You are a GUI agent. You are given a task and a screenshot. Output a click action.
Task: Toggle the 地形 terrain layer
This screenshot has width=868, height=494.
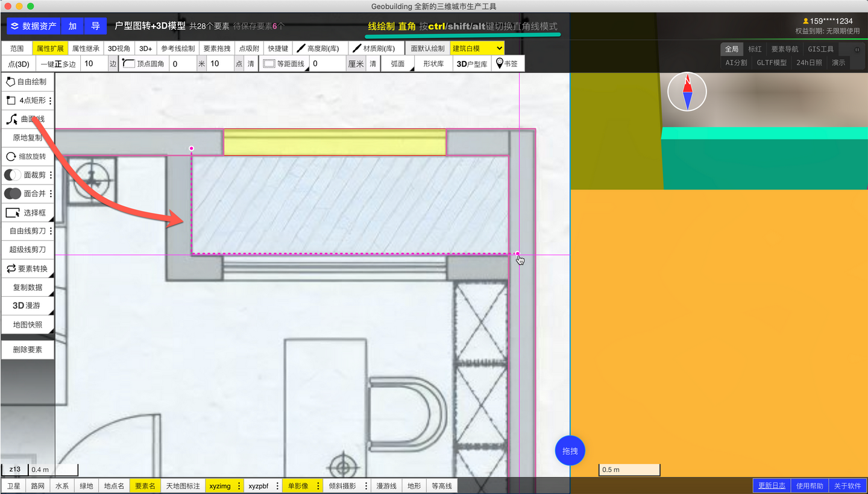click(414, 486)
